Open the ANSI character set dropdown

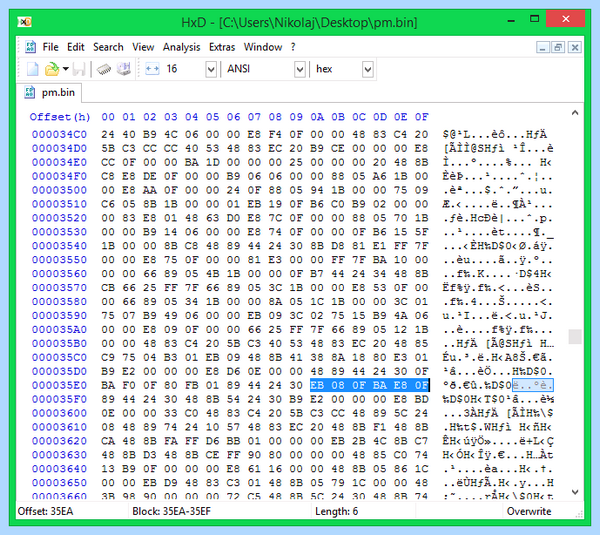click(300, 69)
